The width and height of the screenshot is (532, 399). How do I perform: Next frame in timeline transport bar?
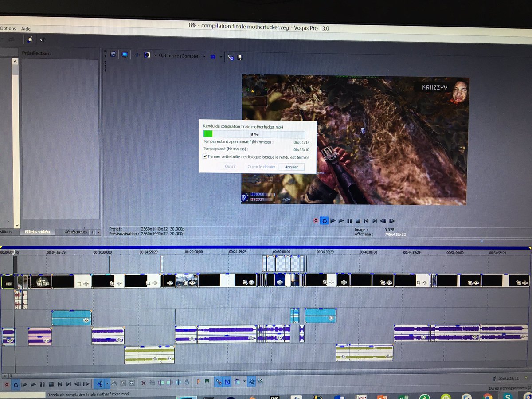(86, 384)
